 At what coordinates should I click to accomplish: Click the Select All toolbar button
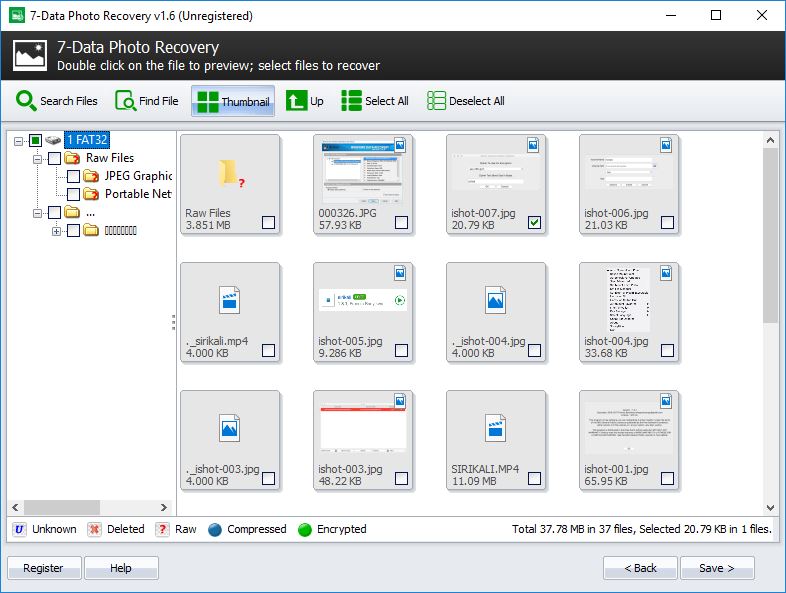(375, 101)
